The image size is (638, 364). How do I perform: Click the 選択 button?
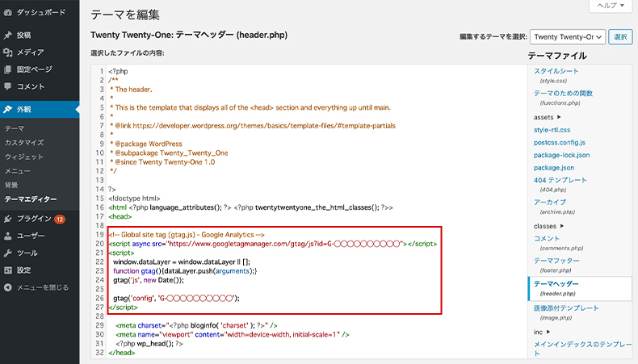[x=620, y=37]
